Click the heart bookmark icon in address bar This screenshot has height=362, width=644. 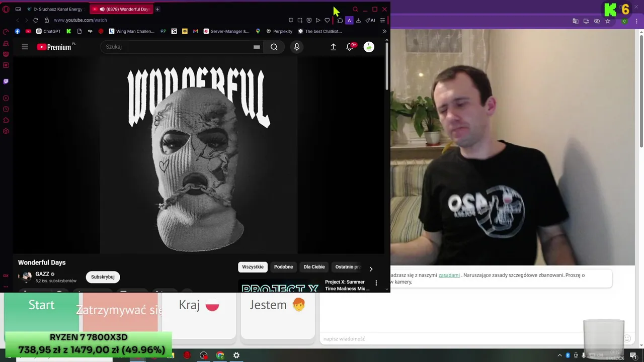pos(327,20)
